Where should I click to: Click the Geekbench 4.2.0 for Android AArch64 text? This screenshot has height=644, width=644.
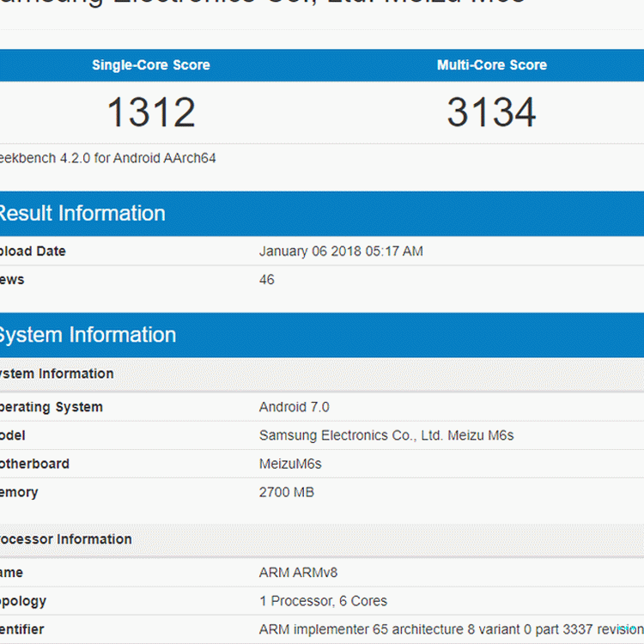[x=107, y=158]
